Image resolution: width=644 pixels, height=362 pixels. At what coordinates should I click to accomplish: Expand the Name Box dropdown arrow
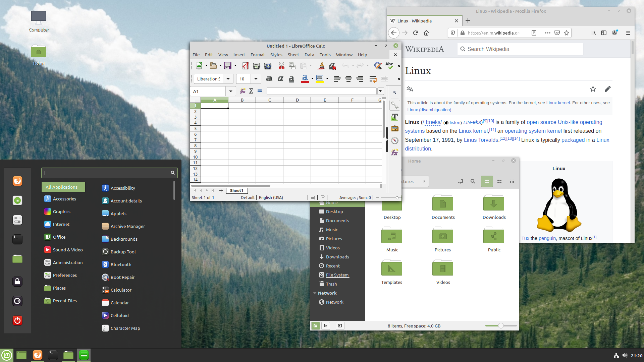(230, 91)
